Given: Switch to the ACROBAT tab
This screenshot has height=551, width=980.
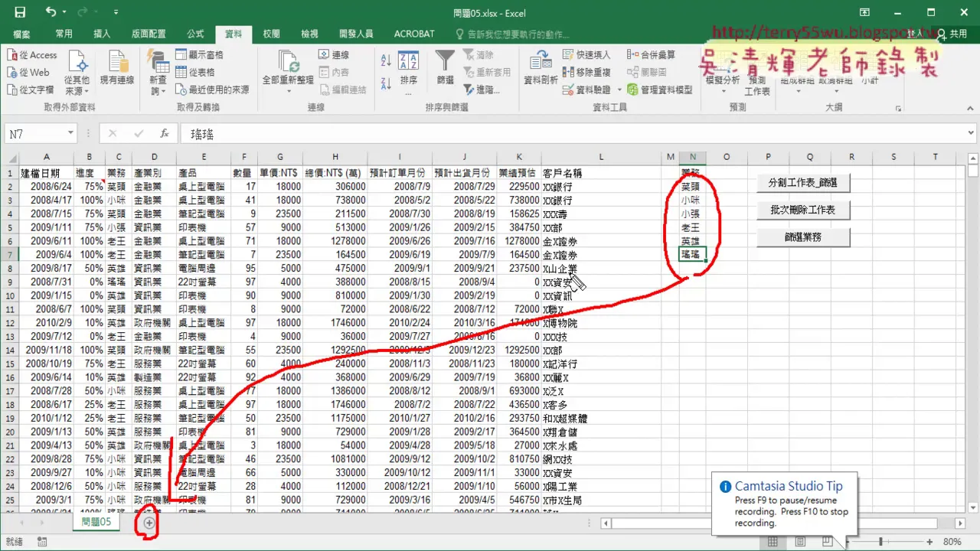Looking at the screenshot, I should point(414,34).
